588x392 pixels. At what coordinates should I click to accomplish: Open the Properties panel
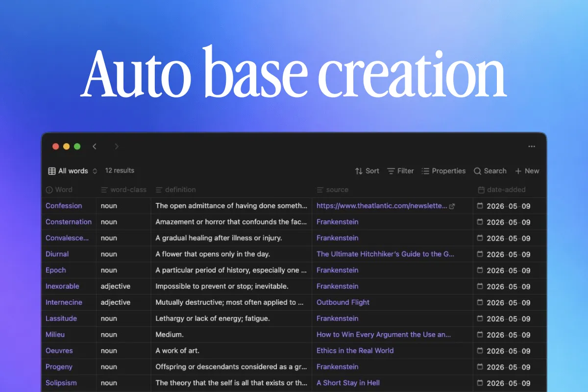(443, 171)
